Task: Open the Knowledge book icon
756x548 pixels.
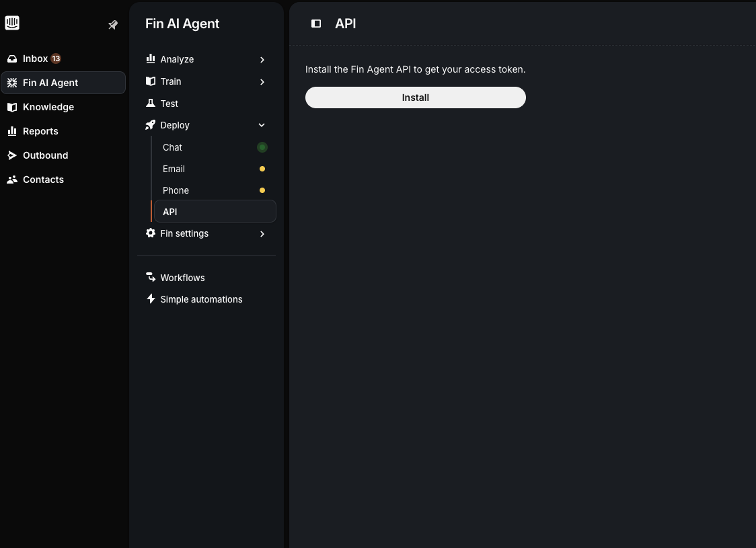Action: click(x=12, y=107)
